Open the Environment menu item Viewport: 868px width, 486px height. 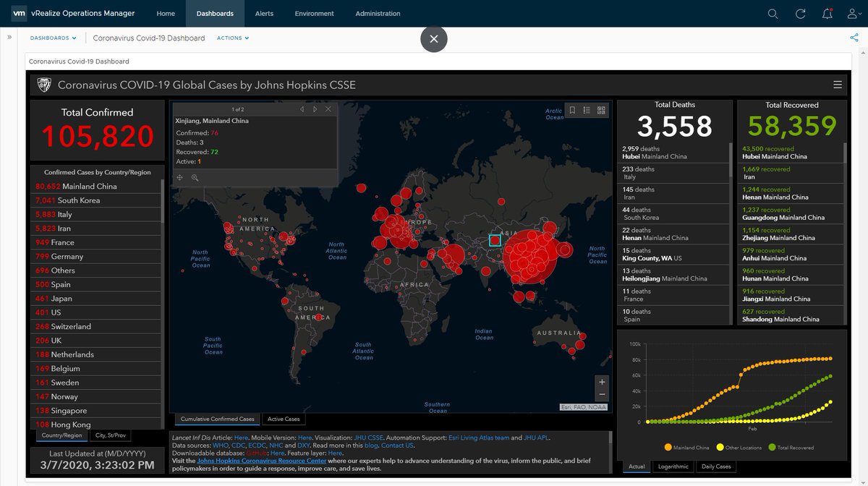[x=315, y=14]
